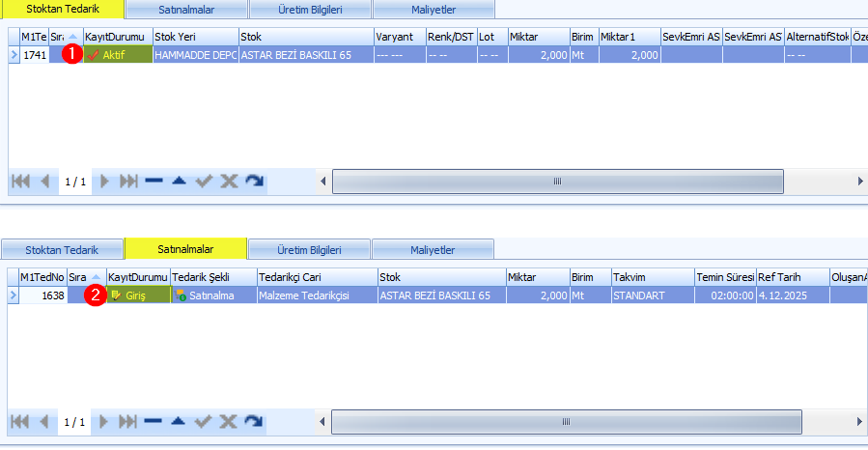
Task: Click the delete record (minus) icon in upper navigator
Action: click(154, 181)
